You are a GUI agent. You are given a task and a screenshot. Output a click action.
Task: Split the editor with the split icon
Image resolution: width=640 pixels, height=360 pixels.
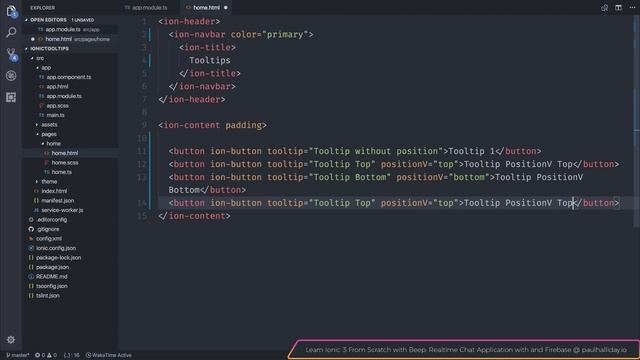click(618, 7)
